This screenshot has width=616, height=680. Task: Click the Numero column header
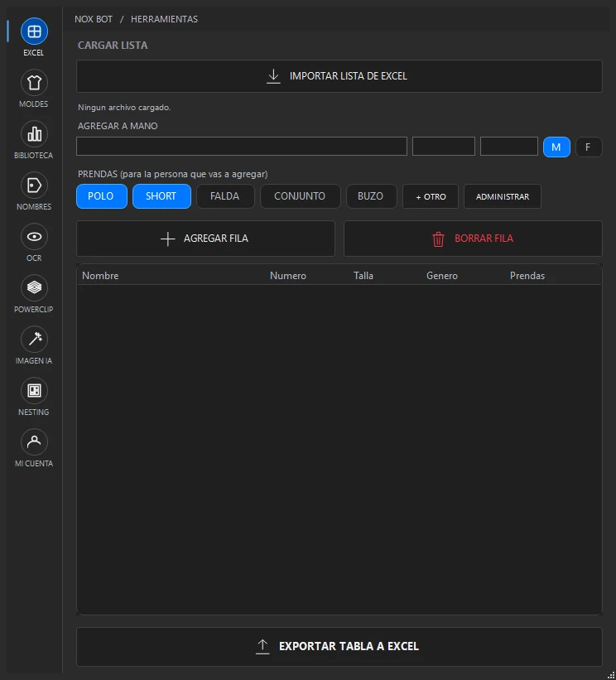(288, 276)
